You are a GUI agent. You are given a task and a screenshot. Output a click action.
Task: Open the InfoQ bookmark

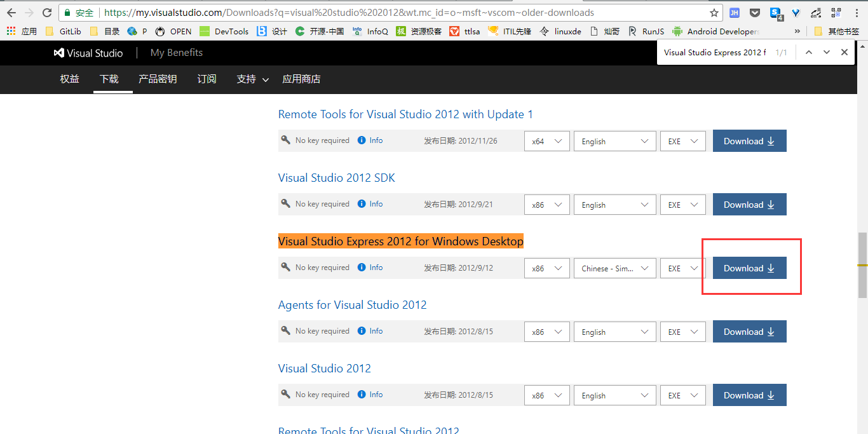370,31
